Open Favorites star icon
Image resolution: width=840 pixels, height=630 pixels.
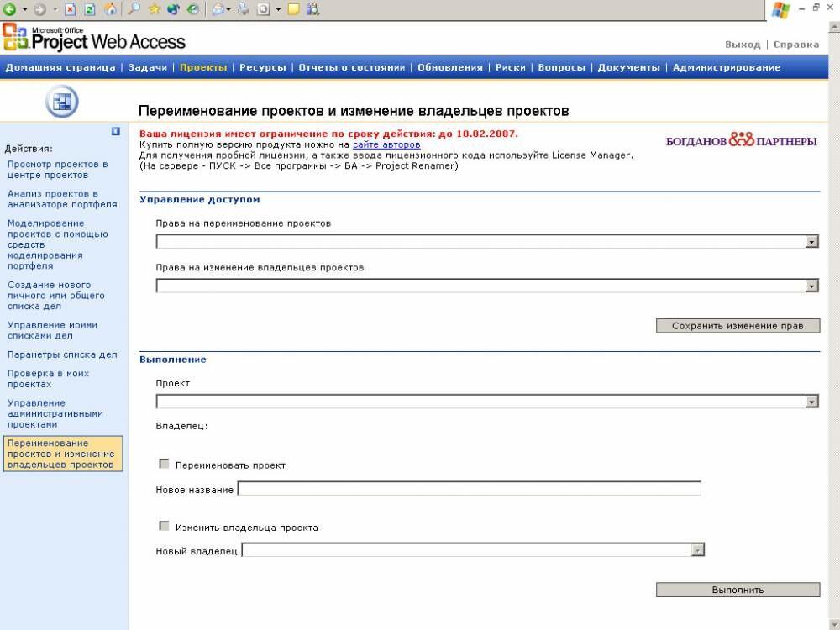[155, 8]
